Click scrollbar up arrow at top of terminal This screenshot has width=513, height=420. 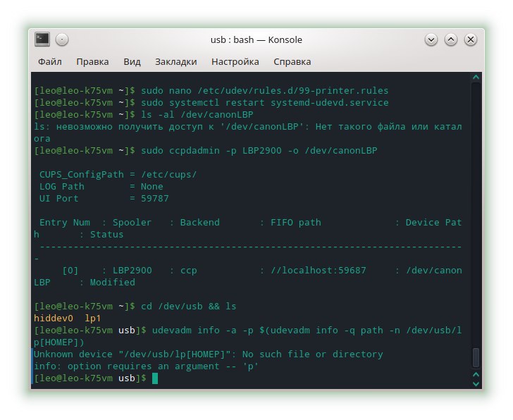[476, 78]
